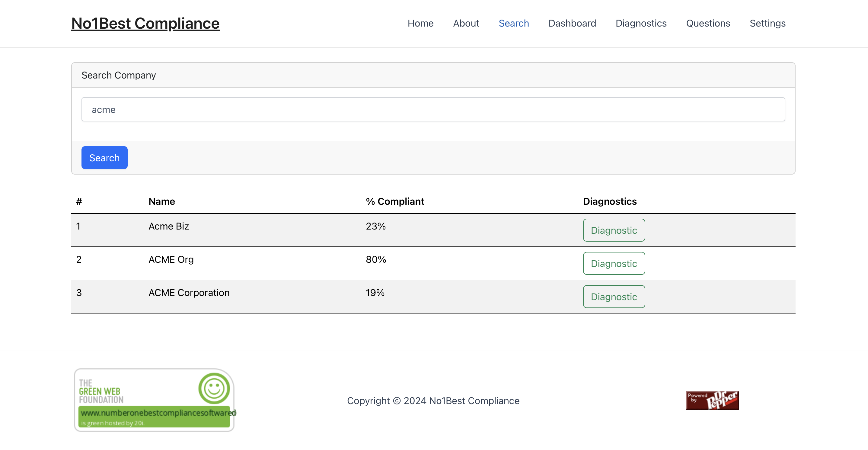Viewport: 868px width, 450px height.
Task: Click the smiley face in green badge
Action: coord(214,388)
